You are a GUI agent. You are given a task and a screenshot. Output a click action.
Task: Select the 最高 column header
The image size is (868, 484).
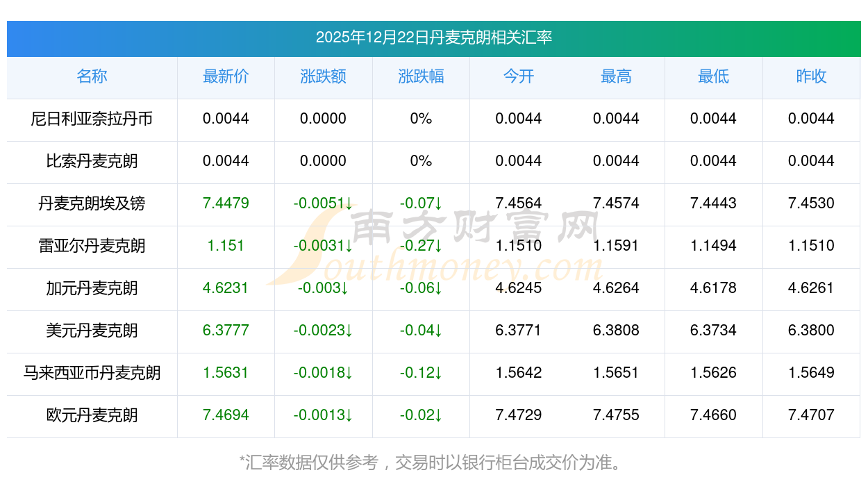616,76
